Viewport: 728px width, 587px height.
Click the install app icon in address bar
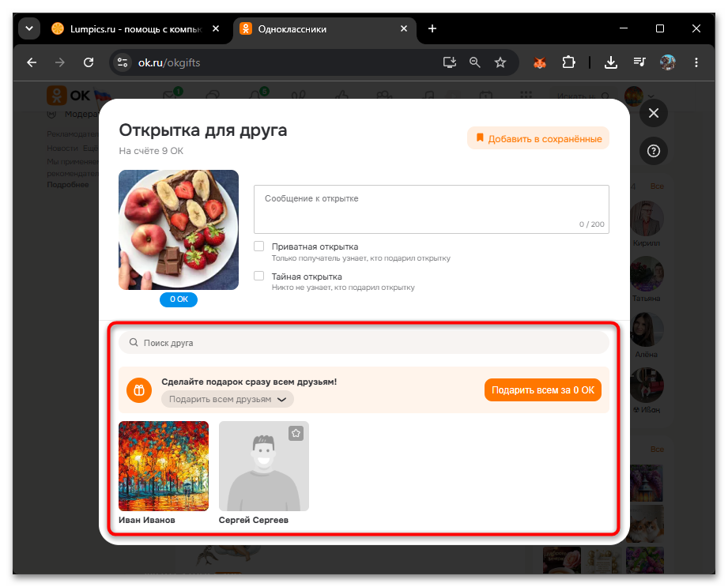[x=449, y=62]
